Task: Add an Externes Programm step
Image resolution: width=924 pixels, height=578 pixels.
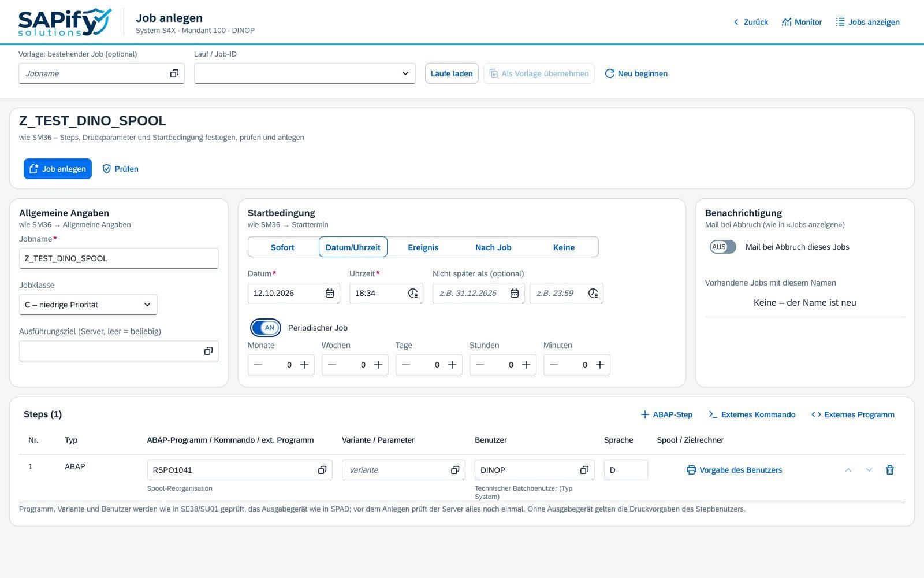Action: tap(853, 414)
